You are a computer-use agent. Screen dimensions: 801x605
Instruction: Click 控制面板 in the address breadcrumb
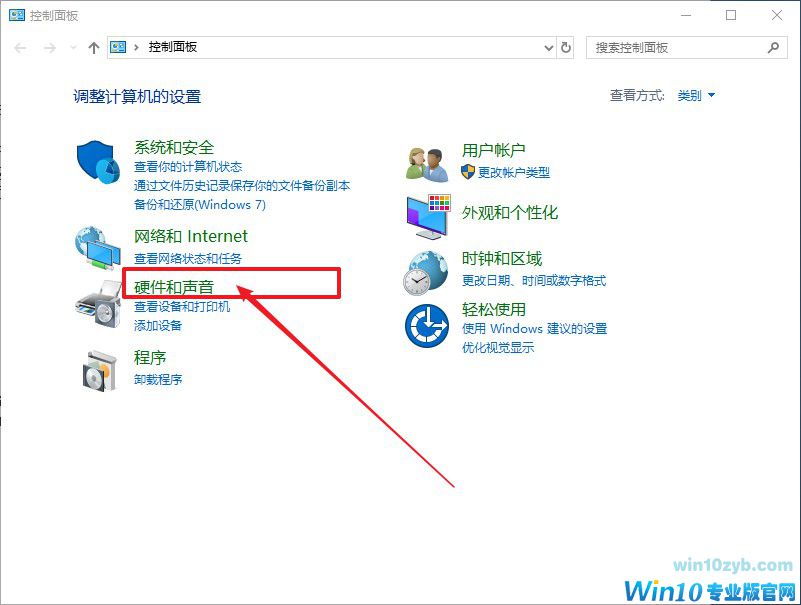[173, 47]
